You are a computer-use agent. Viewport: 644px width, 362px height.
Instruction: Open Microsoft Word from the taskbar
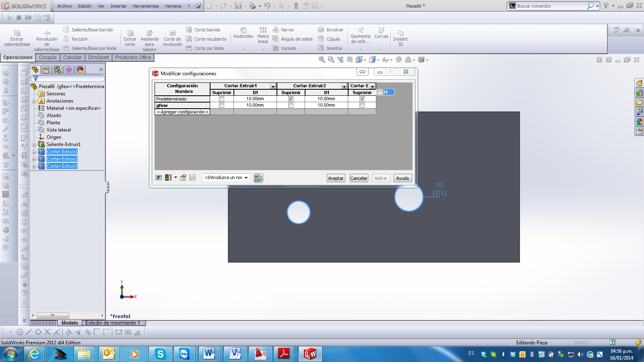tap(209, 354)
